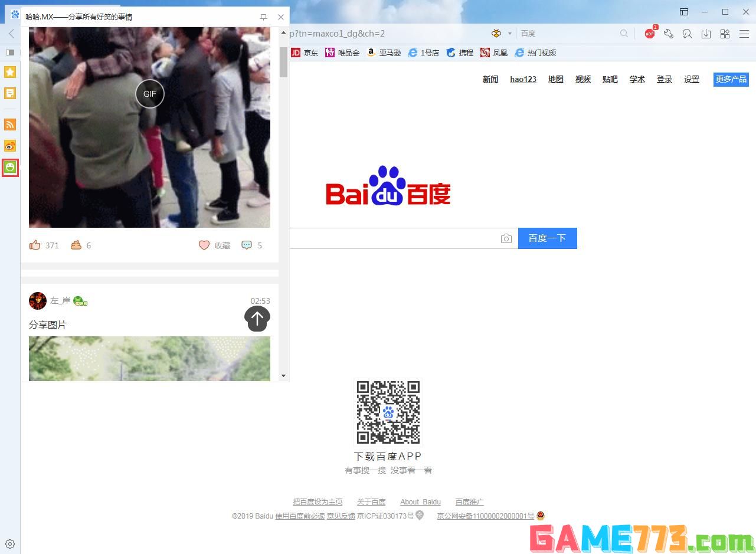Open the Weibo sidebar icon
The height and width of the screenshot is (554, 756).
(x=10, y=146)
